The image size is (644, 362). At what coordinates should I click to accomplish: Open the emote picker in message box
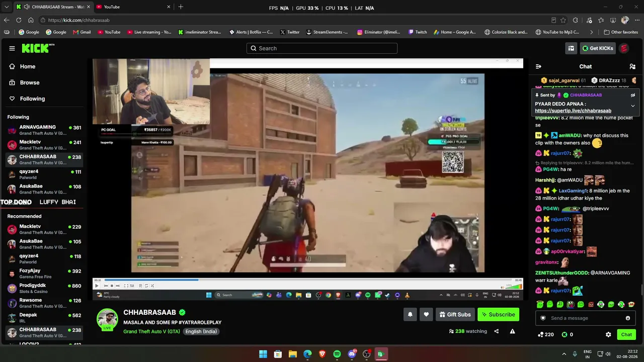[x=628, y=318]
